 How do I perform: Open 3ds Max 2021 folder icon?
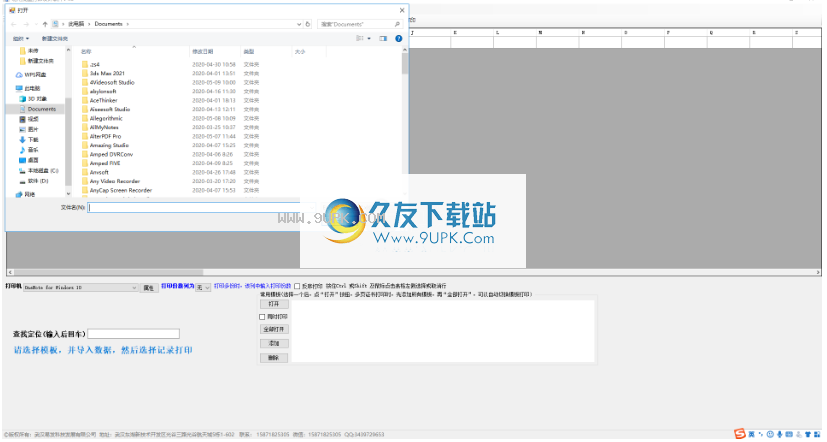point(85,73)
